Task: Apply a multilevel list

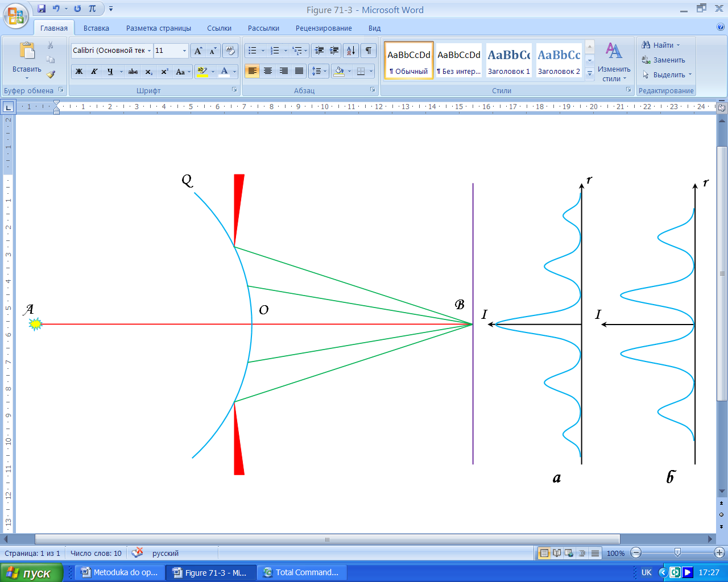Action: point(297,51)
